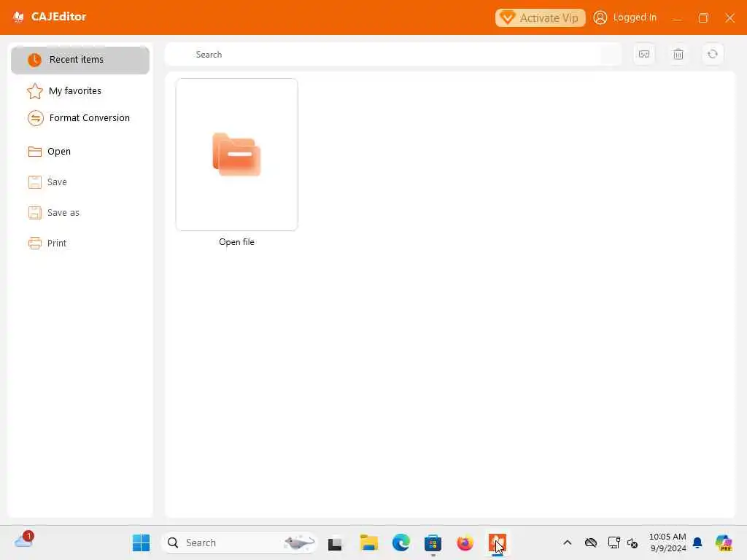Select Format Conversion in sidebar
The width and height of the screenshot is (747, 560).
point(79,117)
